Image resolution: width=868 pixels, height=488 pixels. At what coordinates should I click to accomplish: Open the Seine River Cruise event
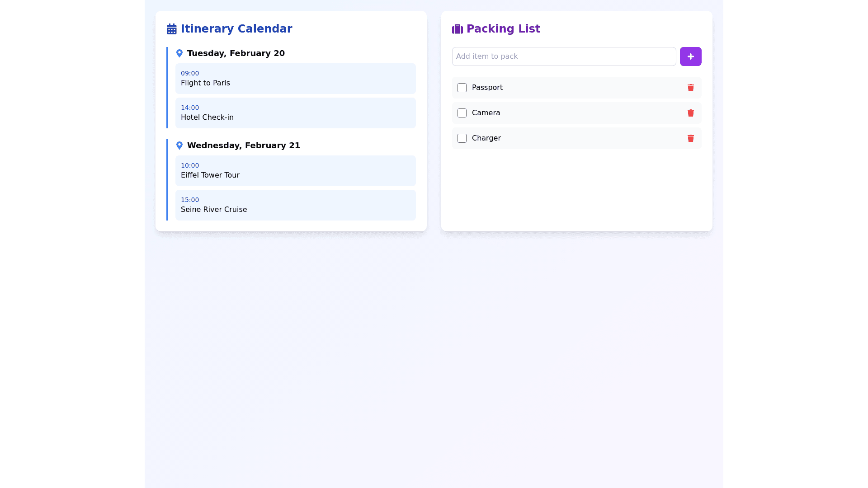[295, 205]
